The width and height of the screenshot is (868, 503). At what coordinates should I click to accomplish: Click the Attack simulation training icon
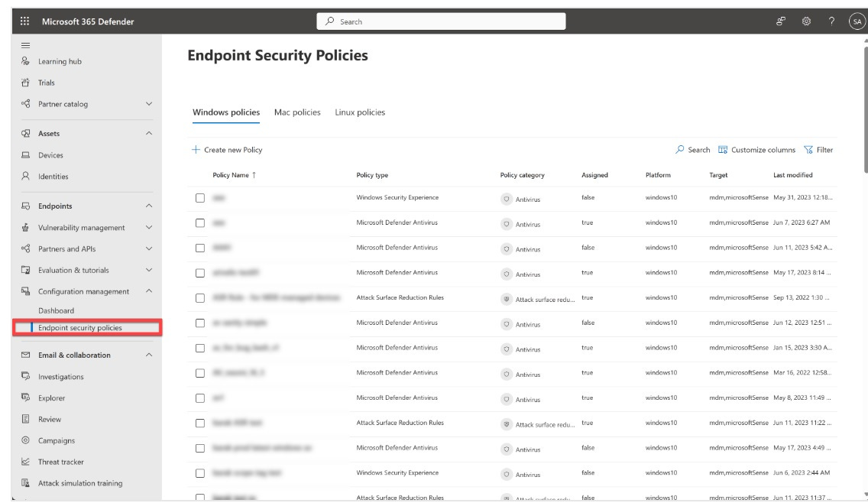pos(25,483)
